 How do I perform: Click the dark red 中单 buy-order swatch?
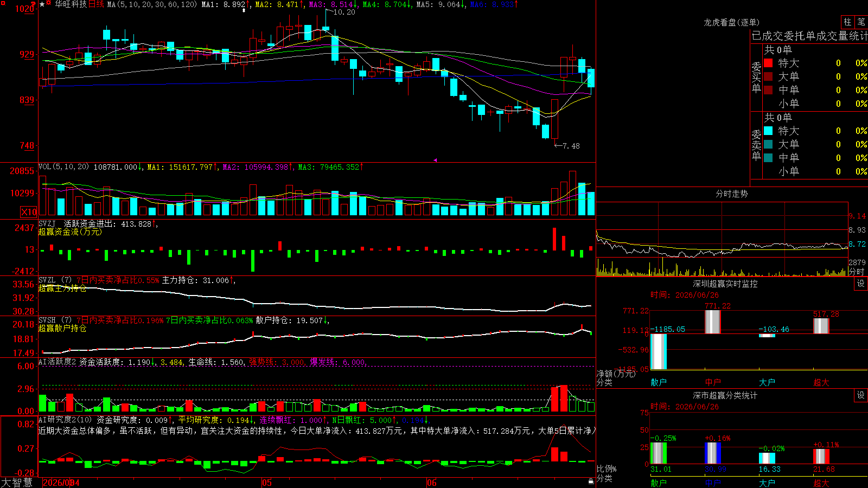pos(768,90)
